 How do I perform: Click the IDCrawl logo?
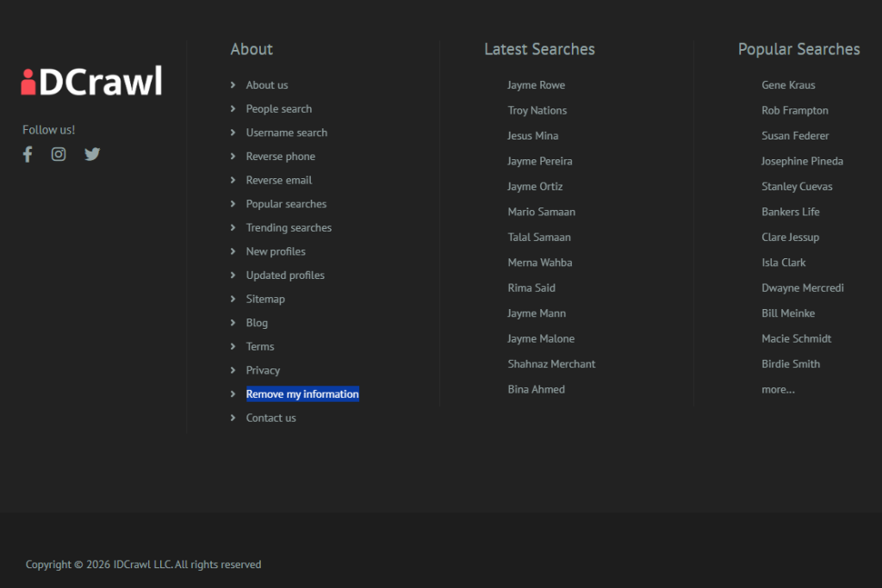pyautogui.click(x=91, y=82)
